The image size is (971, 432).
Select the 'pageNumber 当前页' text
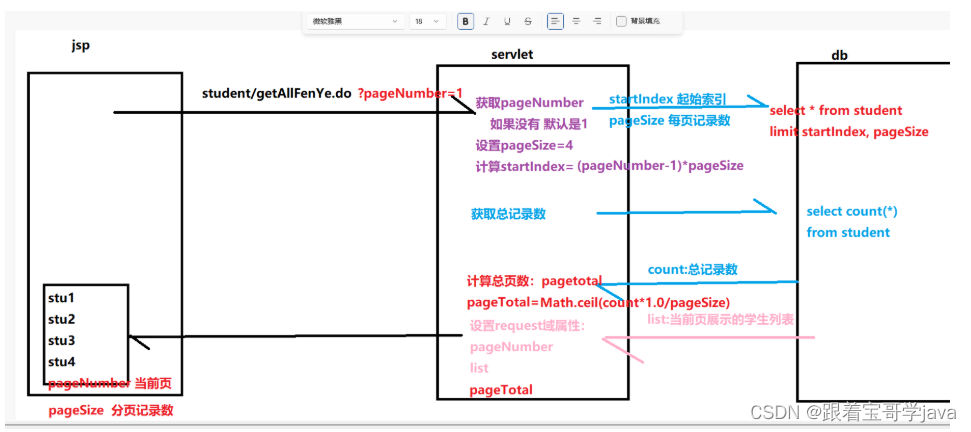click(x=110, y=385)
